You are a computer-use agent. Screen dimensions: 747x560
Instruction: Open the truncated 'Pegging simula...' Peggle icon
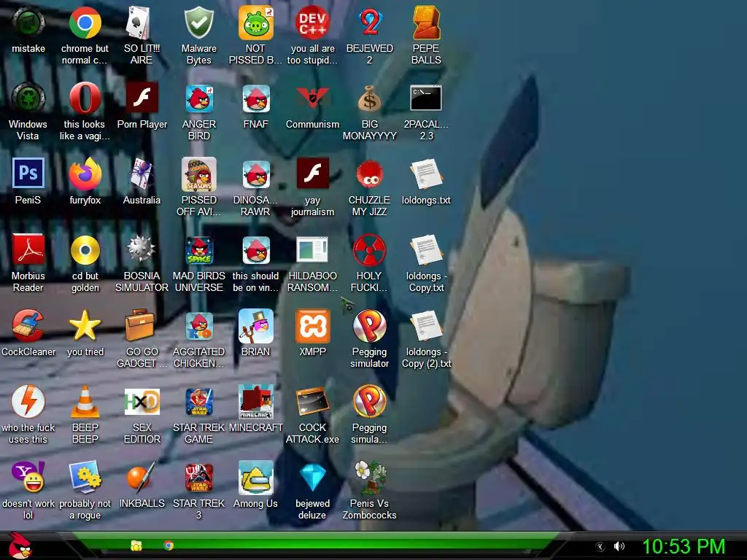tap(369, 401)
